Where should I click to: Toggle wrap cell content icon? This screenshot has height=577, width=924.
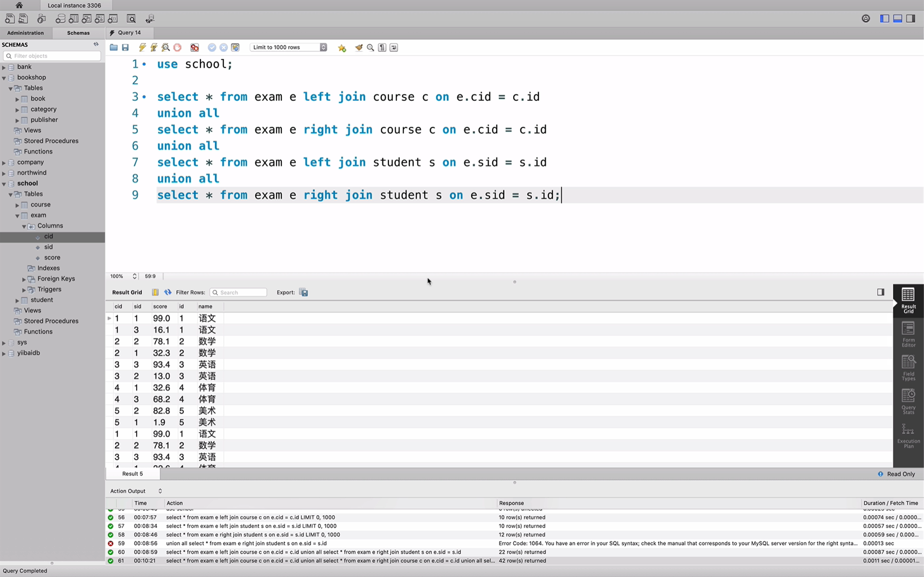[x=155, y=292]
